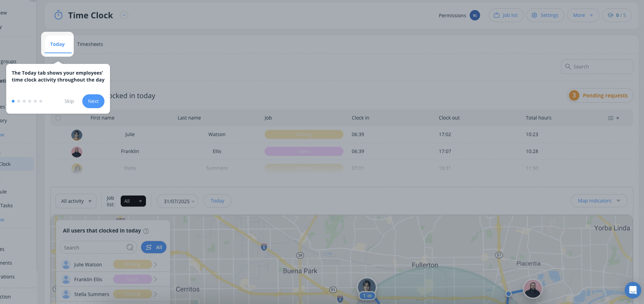Open the Time Clock title dropdown chevron
The height and width of the screenshot is (304, 644).
click(124, 15)
